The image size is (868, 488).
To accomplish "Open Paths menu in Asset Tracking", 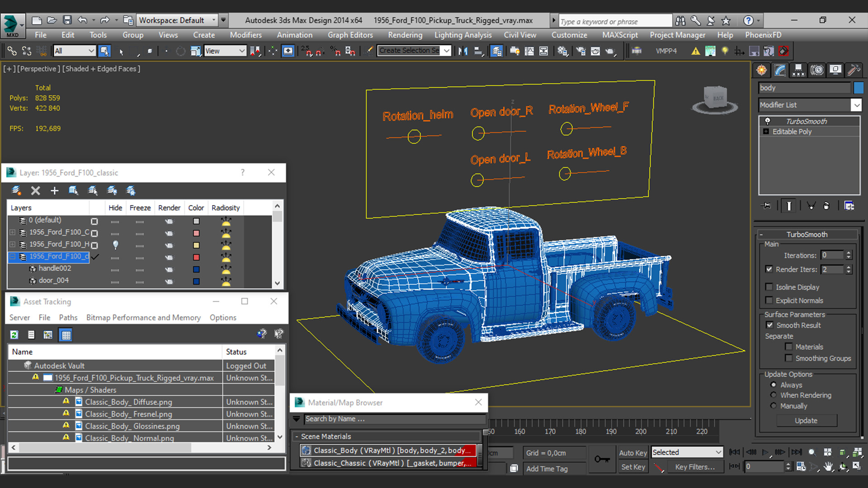I will click(68, 318).
